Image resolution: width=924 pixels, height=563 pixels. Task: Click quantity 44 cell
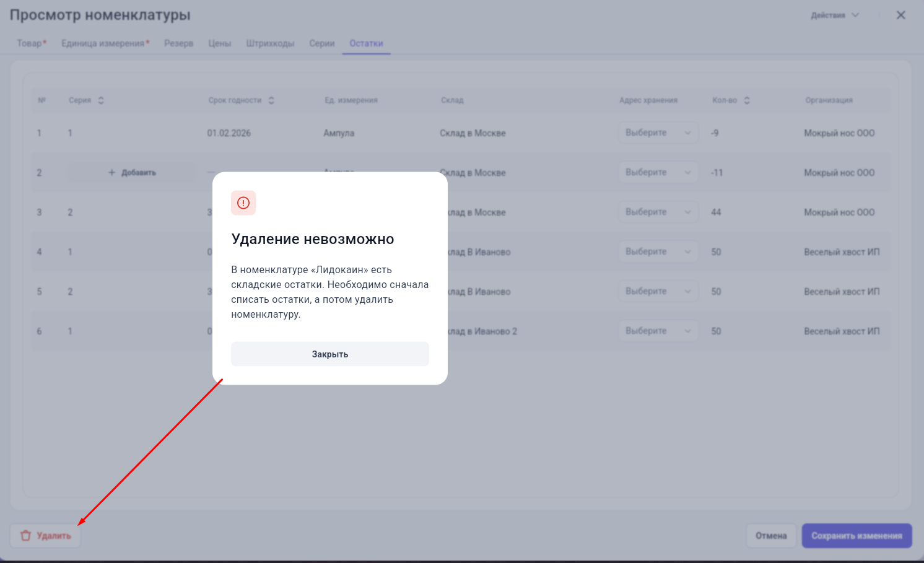716,212
